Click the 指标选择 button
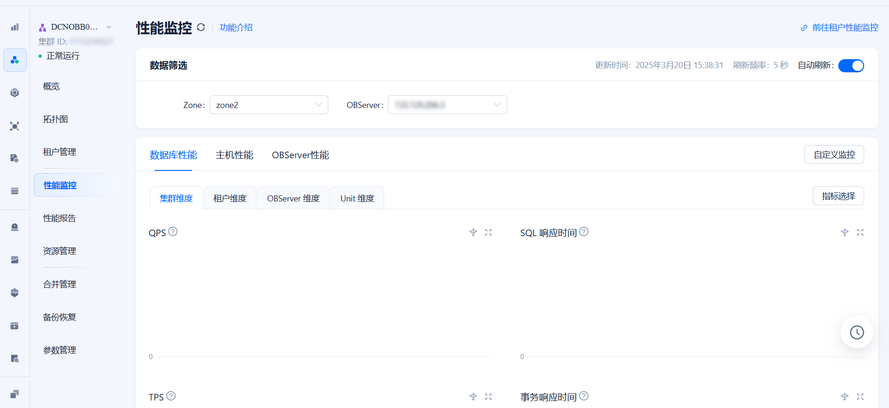The width and height of the screenshot is (889, 408). (x=838, y=196)
